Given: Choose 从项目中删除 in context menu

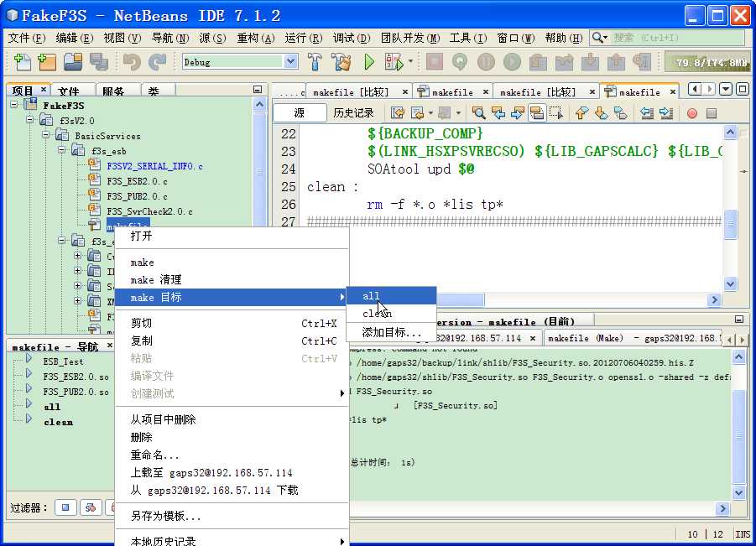Looking at the screenshot, I should [232, 419].
